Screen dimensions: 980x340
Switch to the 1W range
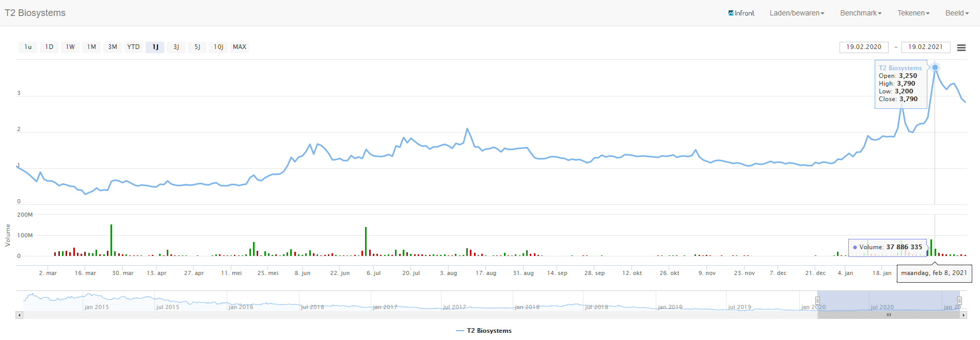[x=70, y=47]
